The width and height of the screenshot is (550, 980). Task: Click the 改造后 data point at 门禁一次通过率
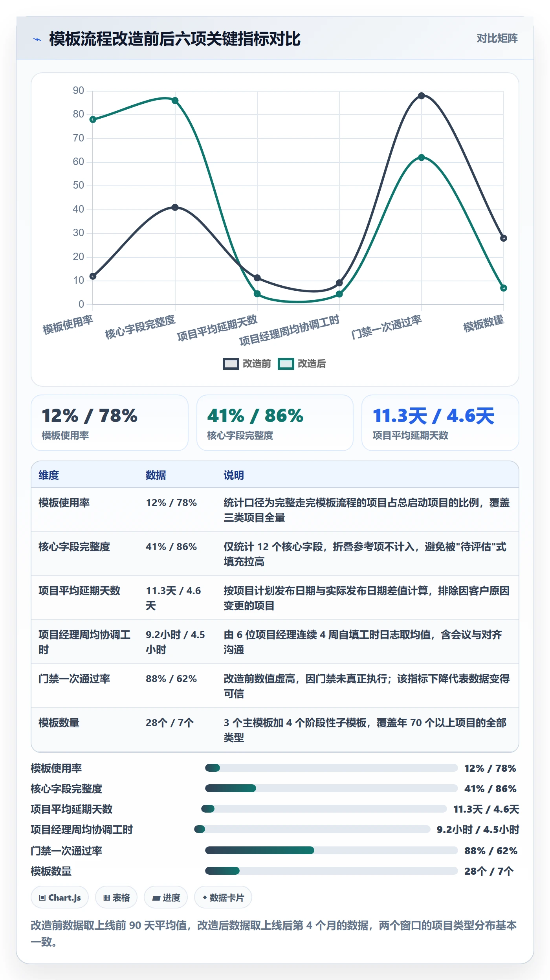421,157
